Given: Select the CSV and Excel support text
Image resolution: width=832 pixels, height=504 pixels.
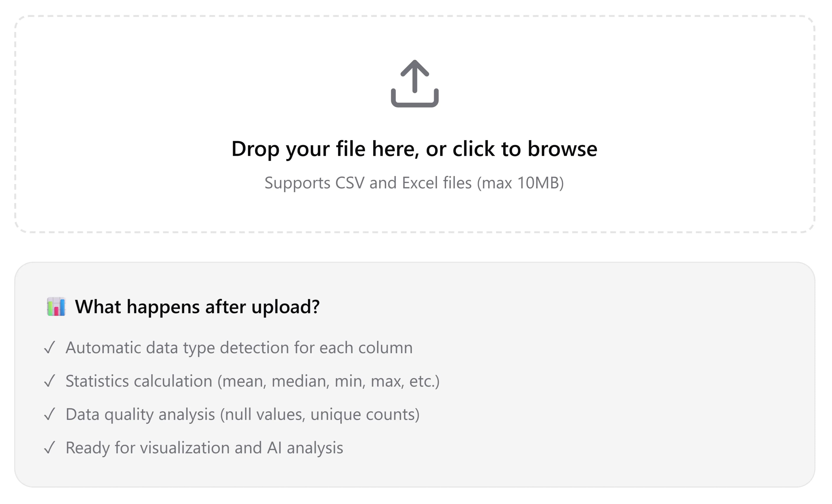Looking at the screenshot, I should 415,183.
